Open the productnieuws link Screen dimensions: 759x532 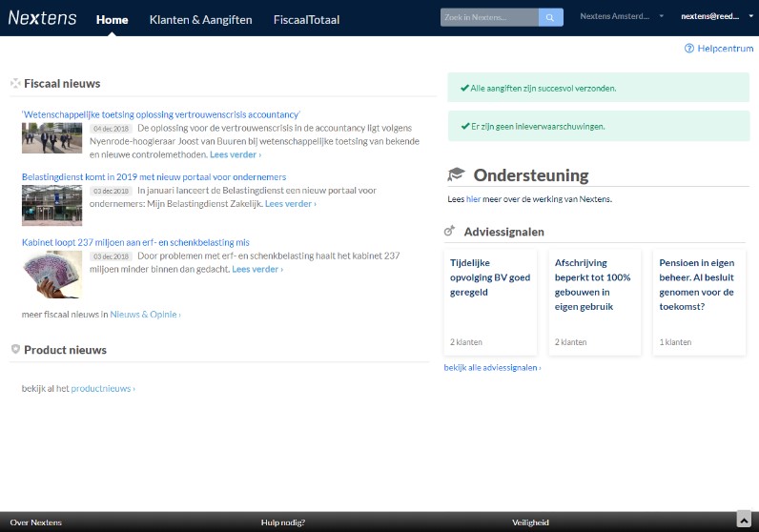point(103,389)
